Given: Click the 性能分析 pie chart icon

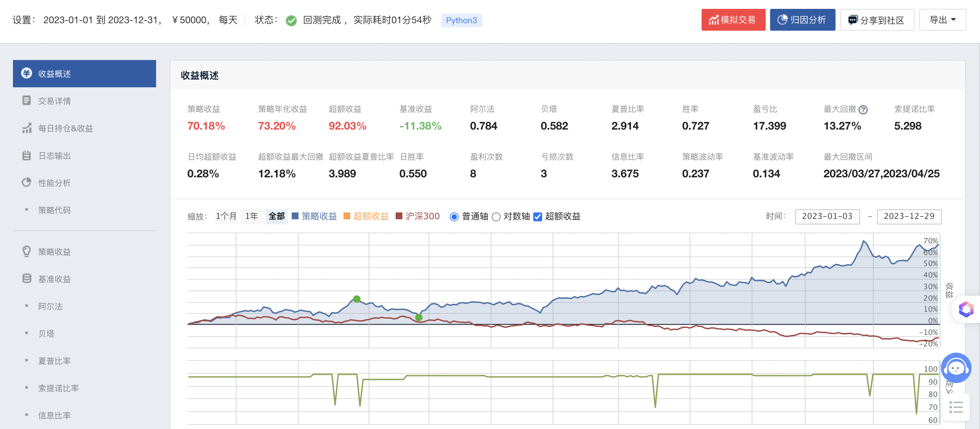Looking at the screenshot, I should coord(27,183).
